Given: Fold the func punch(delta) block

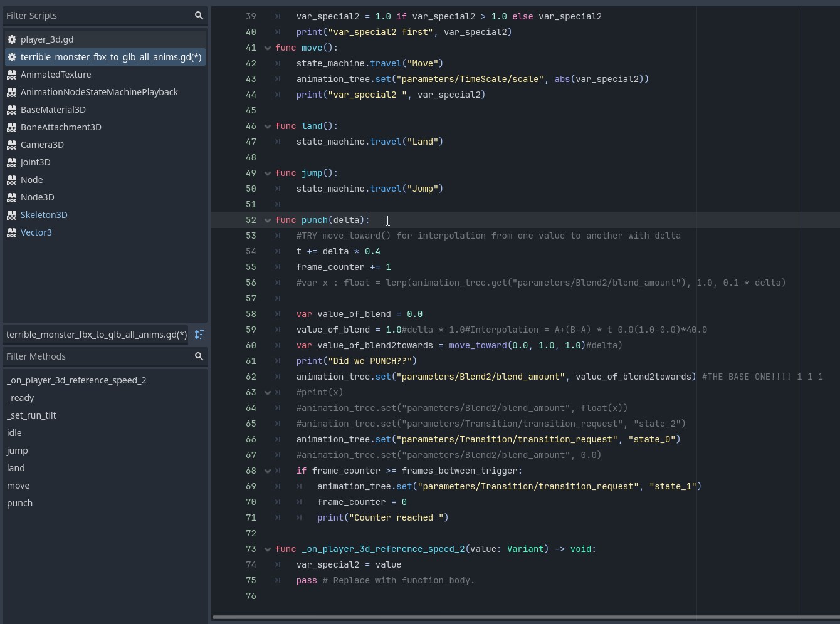Looking at the screenshot, I should point(268,221).
